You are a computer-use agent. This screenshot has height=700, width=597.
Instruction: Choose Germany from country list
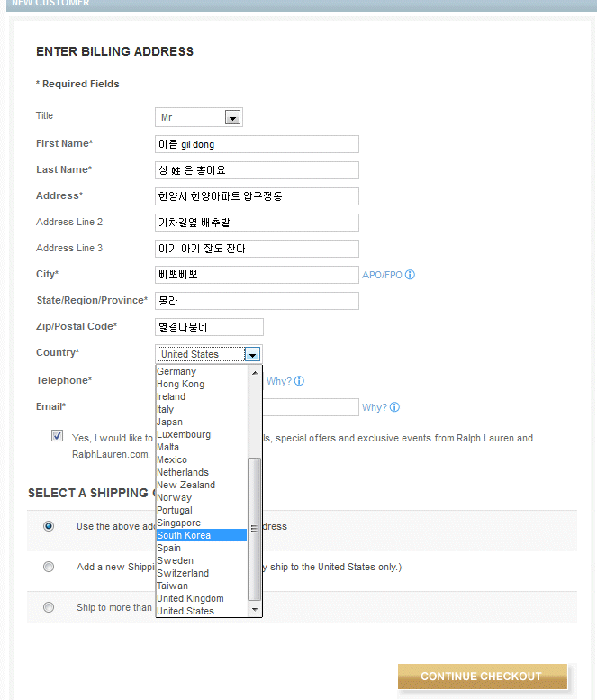(x=201, y=371)
